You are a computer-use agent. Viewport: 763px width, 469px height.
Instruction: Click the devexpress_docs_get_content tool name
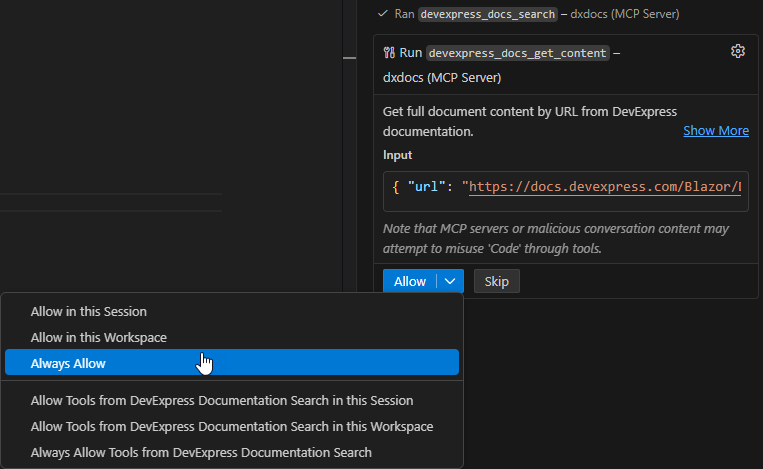click(518, 53)
